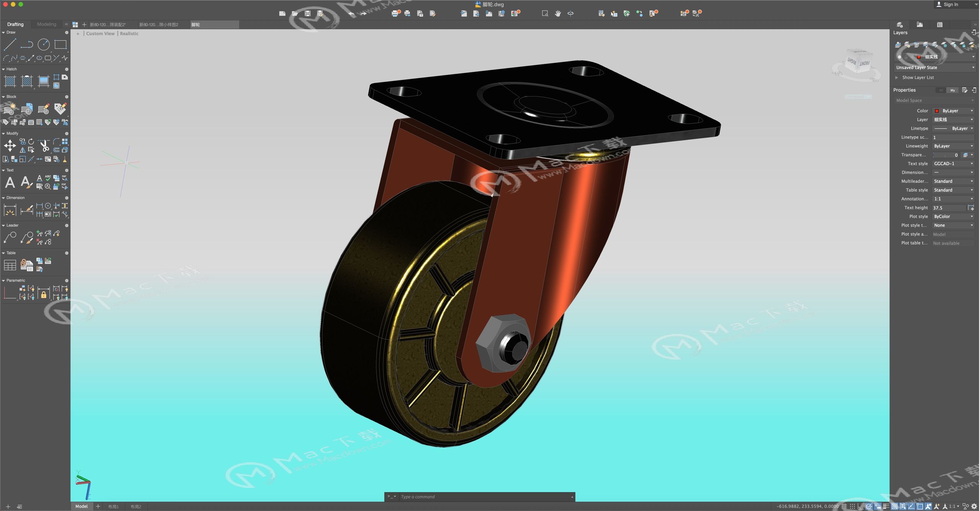This screenshot has width=980, height=511.
Task: Click the Multiline Text tool
Action: click(x=10, y=182)
